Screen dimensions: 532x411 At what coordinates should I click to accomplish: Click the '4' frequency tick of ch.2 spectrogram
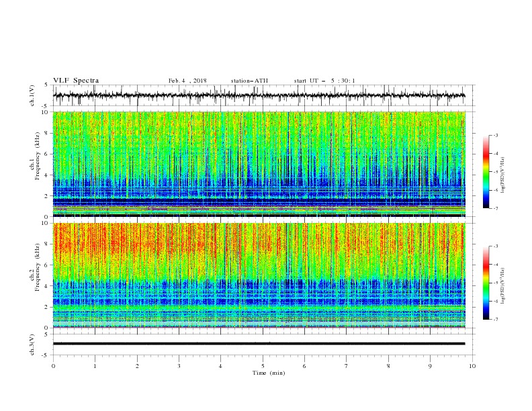coord(47,286)
